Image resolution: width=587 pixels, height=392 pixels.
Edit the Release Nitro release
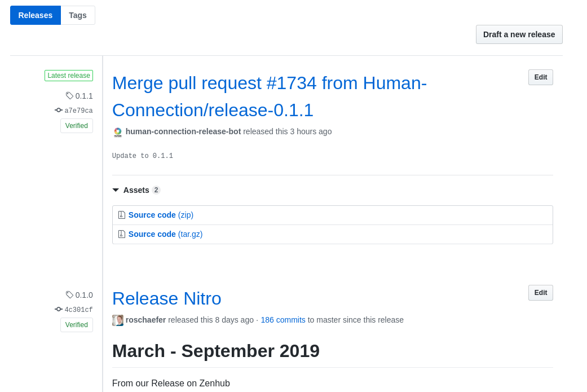pyautogui.click(x=540, y=293)
